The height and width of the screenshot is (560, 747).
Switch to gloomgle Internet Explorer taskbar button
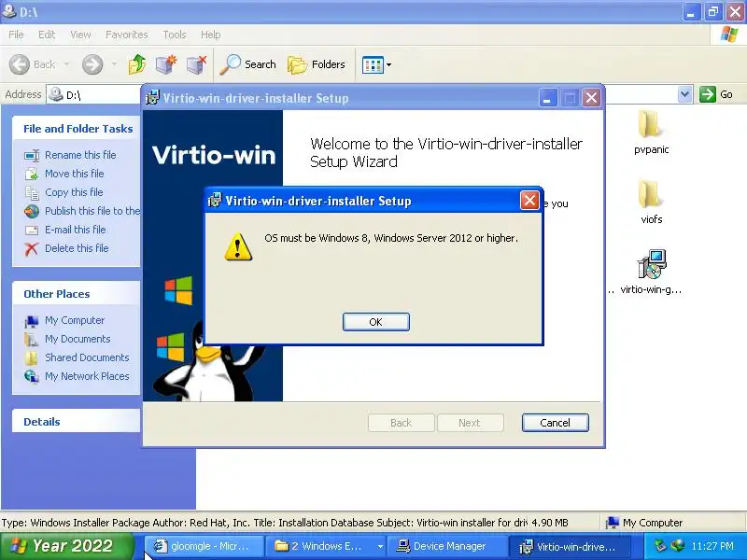[x=204, y=547]
